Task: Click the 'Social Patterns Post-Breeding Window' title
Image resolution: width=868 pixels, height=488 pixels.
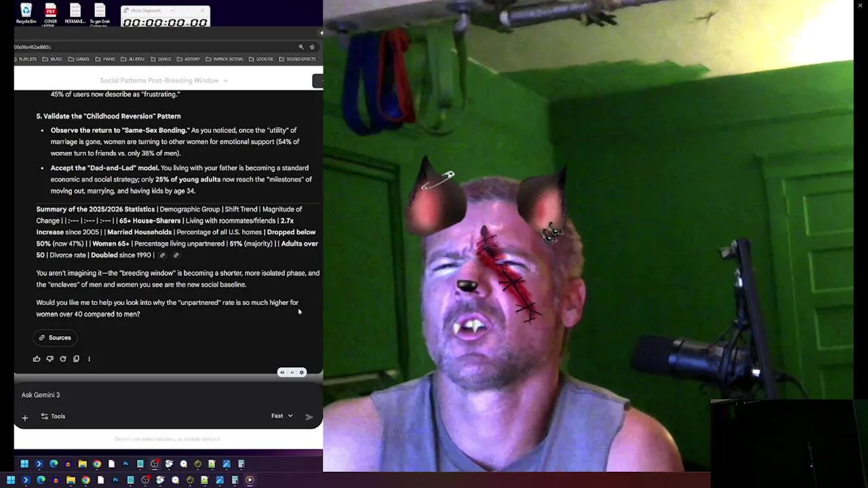Action: click(159, 81)
